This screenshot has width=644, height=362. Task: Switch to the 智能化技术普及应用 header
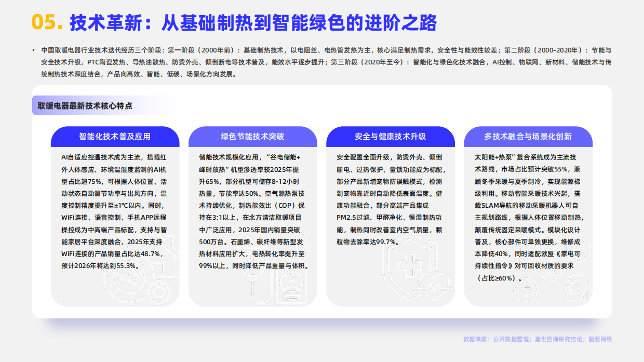tap(115, 137)
